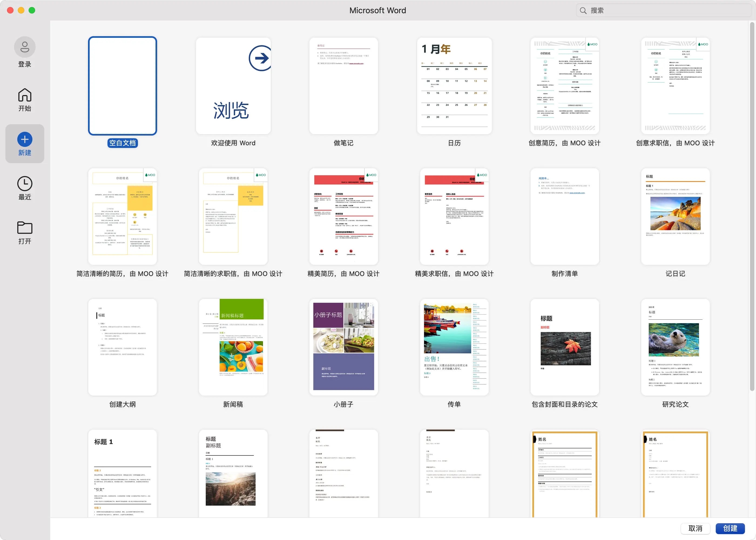Pick the 做笔记 template
Image resolution: width=756 pixels, height=540 pixels.
343,86
